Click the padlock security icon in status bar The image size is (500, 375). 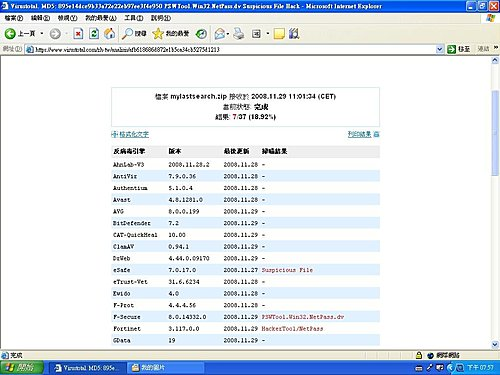click(x=419, y=355)
